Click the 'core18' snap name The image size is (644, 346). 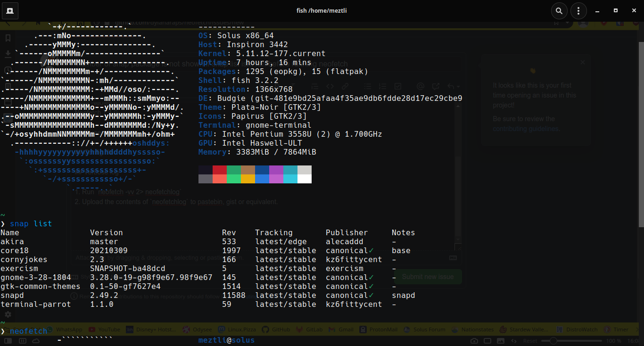[x=15, y=250]
